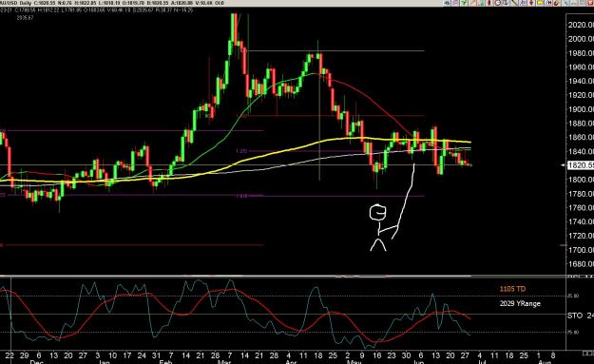Click the 2000.00 price axis label

[x=581, y=39]
